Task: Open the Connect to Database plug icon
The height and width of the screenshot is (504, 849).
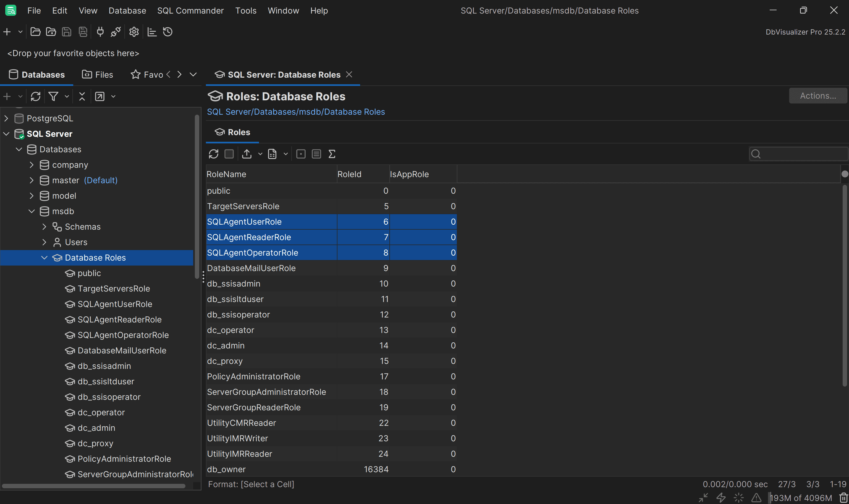Action: click(100, 32)
